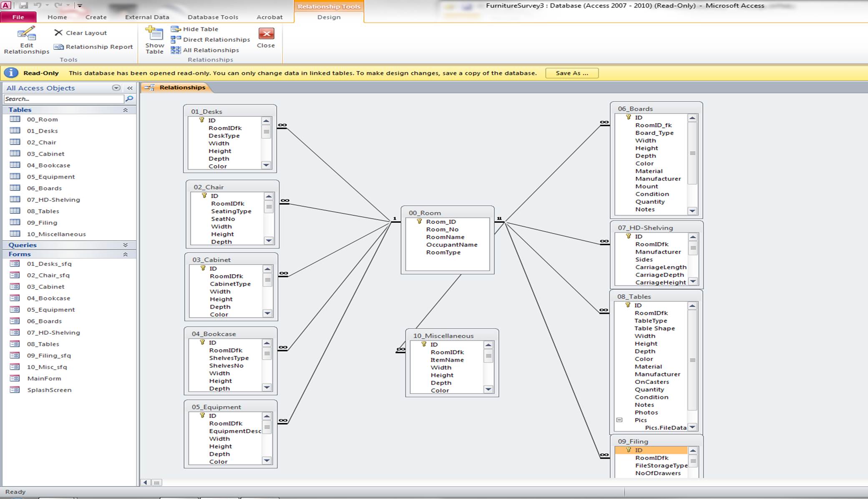Expand the Queries group
The height and width of the screenshot is (499, 868).
point(125,245)
